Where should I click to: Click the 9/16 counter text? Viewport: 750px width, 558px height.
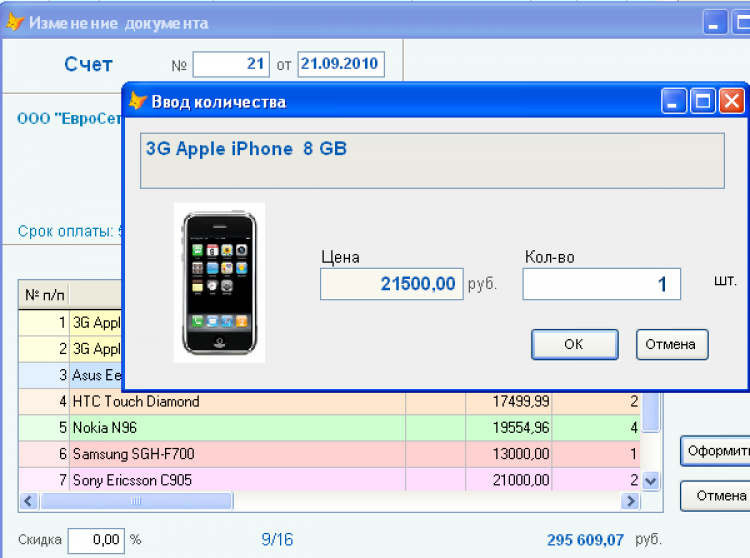click(277, 540)
